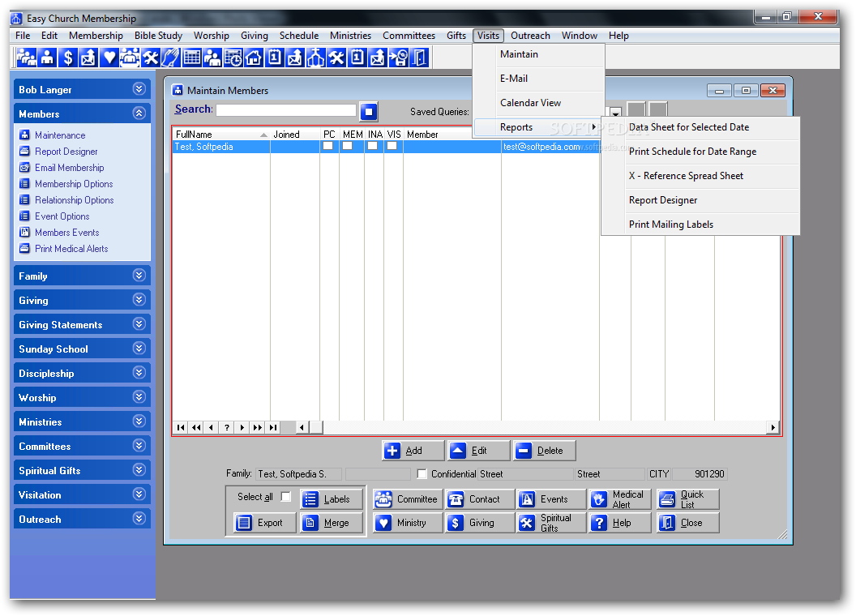Click the two-people toolbar icon

[x=212, y=58]
